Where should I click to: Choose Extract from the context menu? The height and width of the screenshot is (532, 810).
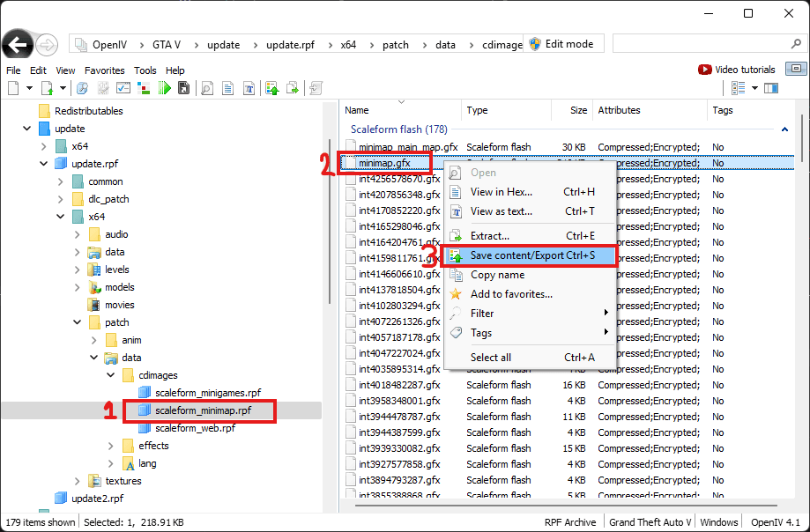[x=494, y=234]
